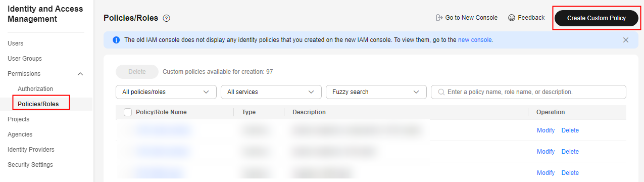Follow the new console link

tap(475, 40)
